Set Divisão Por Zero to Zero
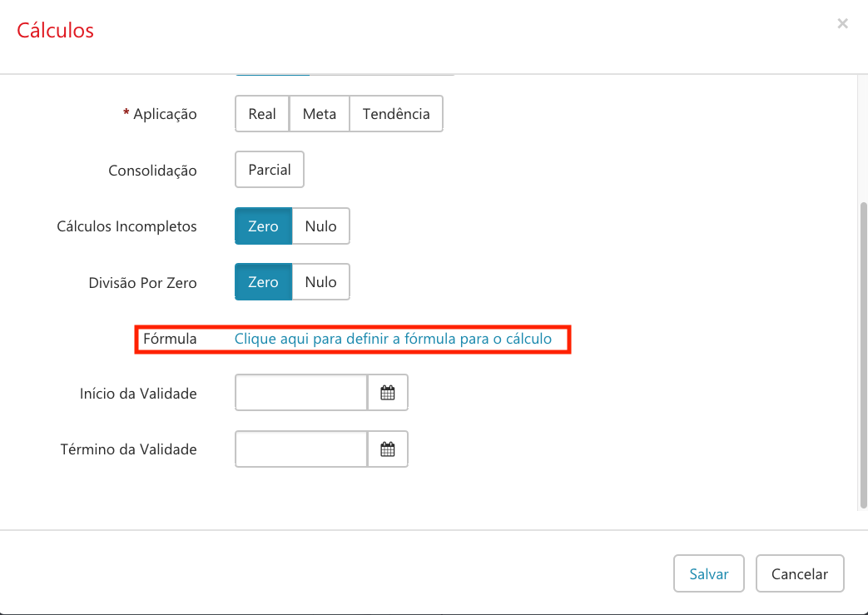 pyautogui.click(x=263, y=282)
